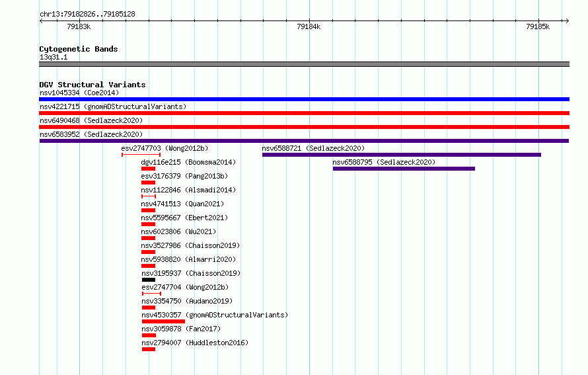Select the purple nsv6583952 variant bar
Image resolution: width=588 pixels, height=375 pixels.
coord(304,141)
